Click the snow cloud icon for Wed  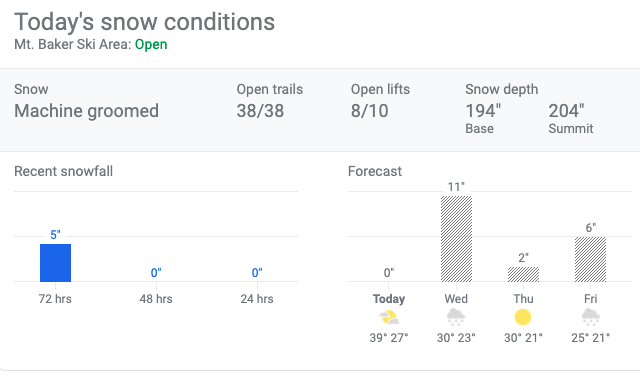click(x=456, y=317)
